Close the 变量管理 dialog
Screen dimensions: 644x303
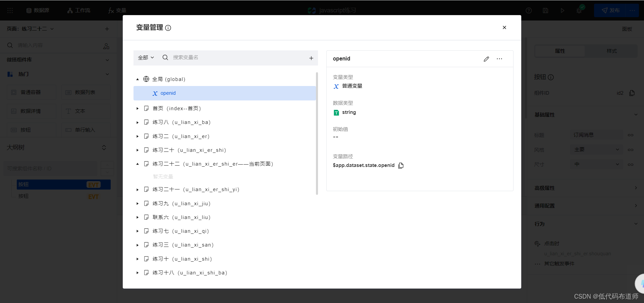(504, 28)
